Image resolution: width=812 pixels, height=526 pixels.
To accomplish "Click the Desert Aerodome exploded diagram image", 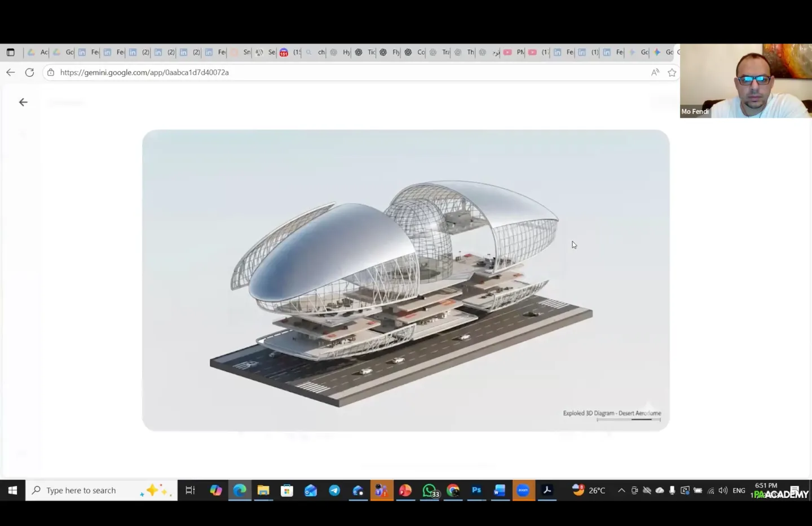I will click(405, 280).
